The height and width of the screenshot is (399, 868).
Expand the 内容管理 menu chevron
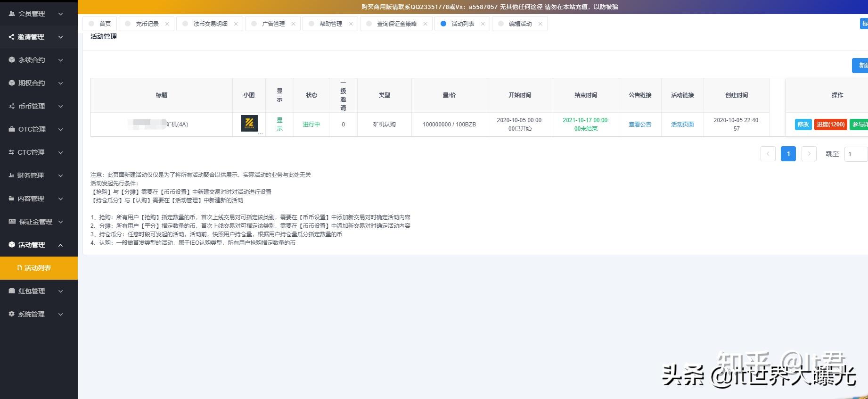point(60,199)
